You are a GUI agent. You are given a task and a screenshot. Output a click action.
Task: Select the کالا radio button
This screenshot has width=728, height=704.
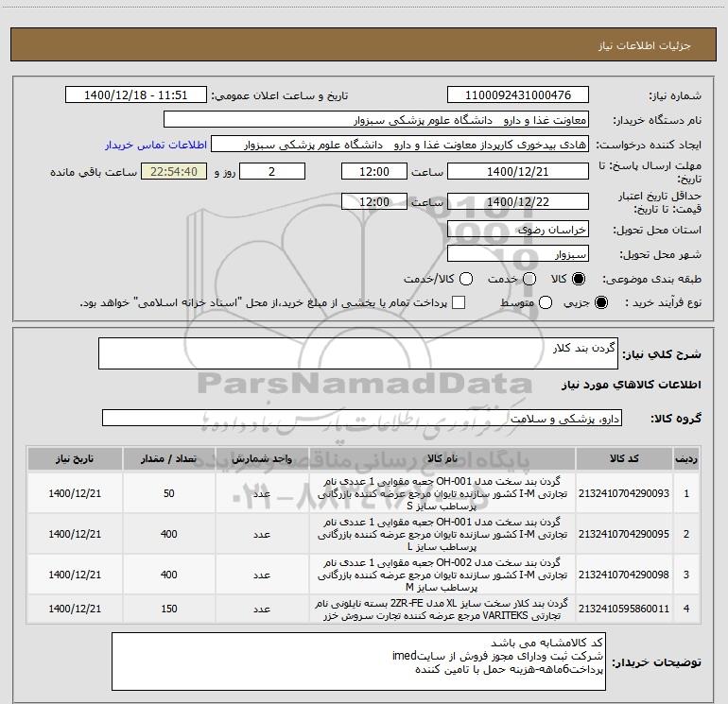[x=579, y=279]
